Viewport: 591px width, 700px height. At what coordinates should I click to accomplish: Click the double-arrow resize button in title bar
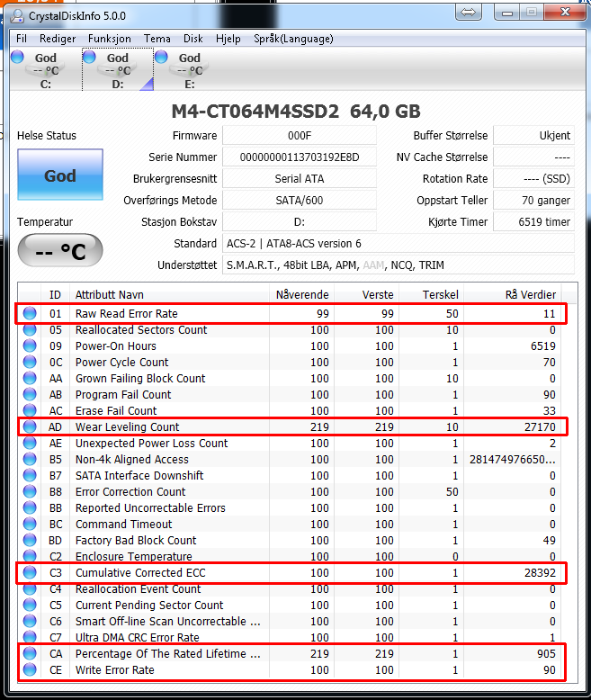(469, 12)
